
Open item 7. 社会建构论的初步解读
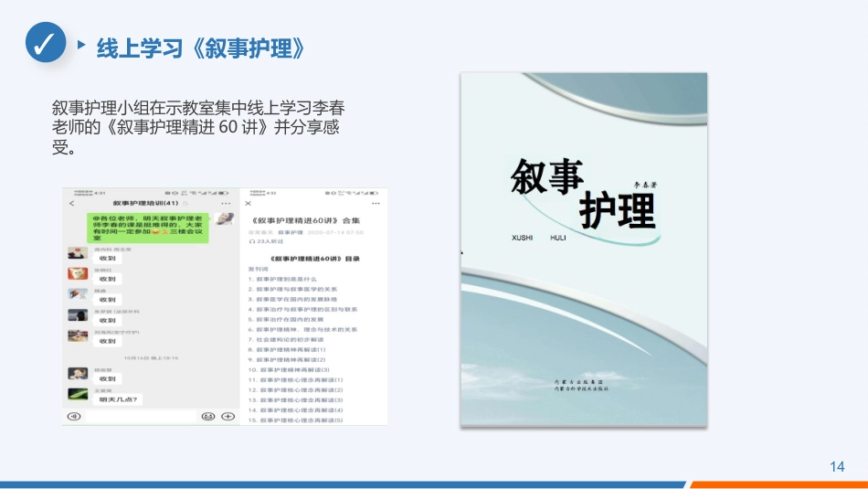pos(286,339)
